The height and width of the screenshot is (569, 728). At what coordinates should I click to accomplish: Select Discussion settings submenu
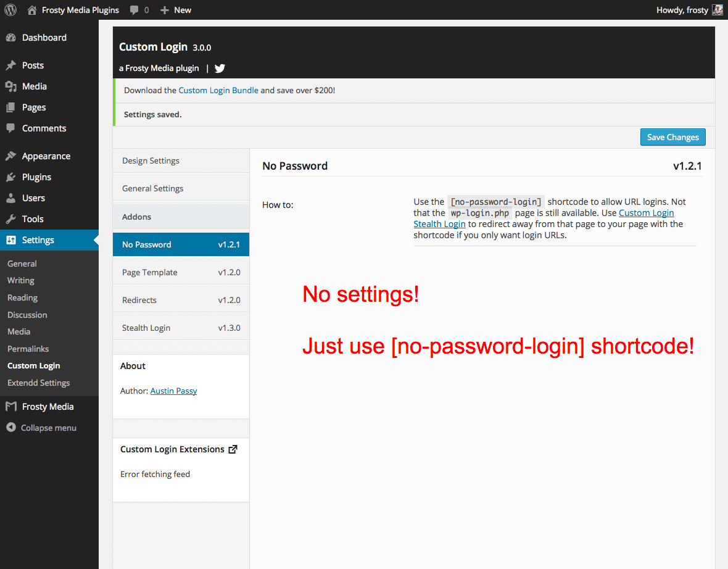pos(27,315)
